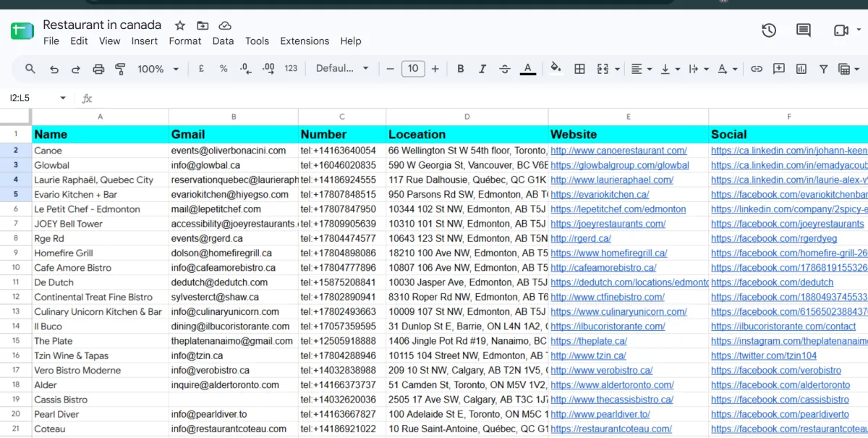Select column D header
Viewport: 868px width, 438px height.
(x=467, y=117)
